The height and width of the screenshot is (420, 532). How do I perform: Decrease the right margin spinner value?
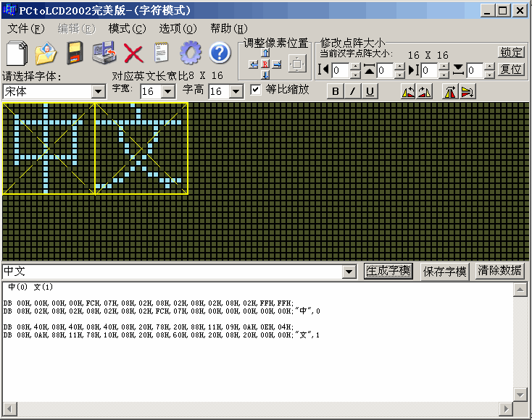click(x=444, y=75)
